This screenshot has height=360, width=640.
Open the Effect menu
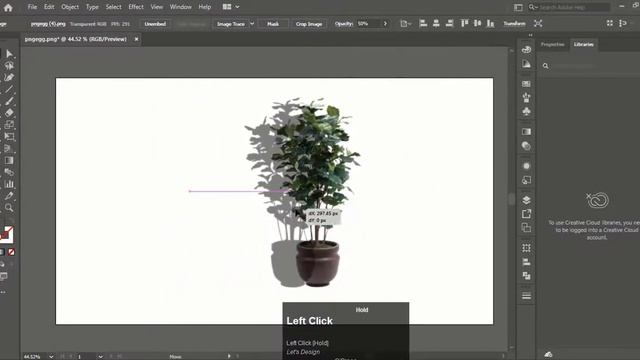pyautogui.click(x=136, y=7)
